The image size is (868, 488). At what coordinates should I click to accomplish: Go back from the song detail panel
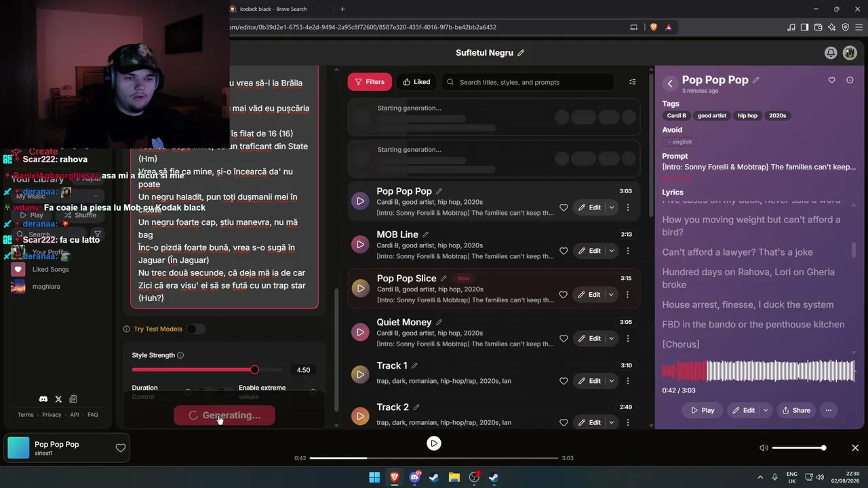(670, 83)
